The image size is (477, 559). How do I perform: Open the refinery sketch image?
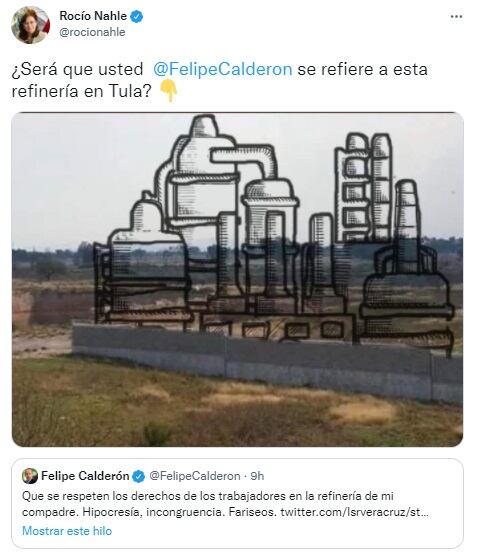coord(237,280)
